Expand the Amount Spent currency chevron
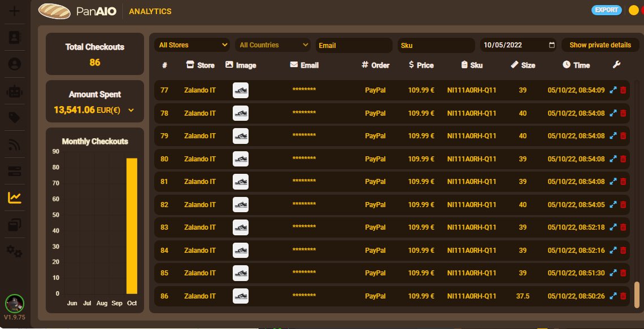 [131, 110]
